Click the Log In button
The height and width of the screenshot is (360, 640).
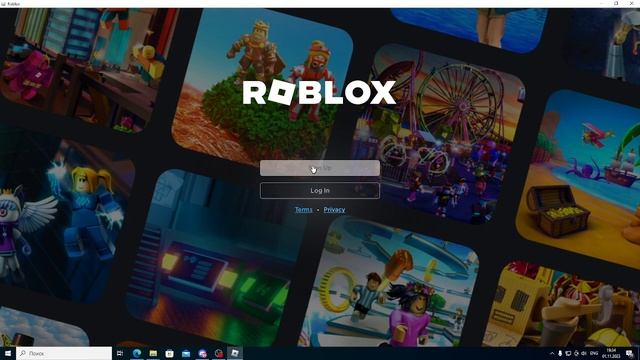coord(320,191)
